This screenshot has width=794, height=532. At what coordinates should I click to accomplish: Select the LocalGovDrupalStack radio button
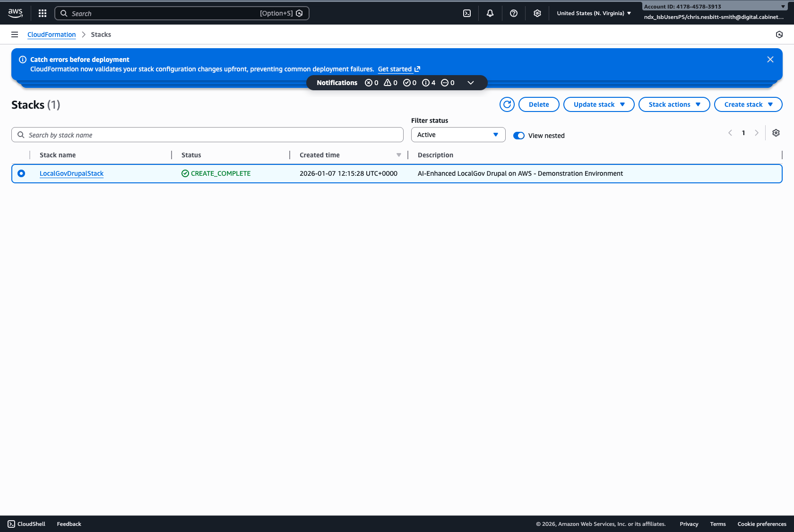tap(21, 173)
